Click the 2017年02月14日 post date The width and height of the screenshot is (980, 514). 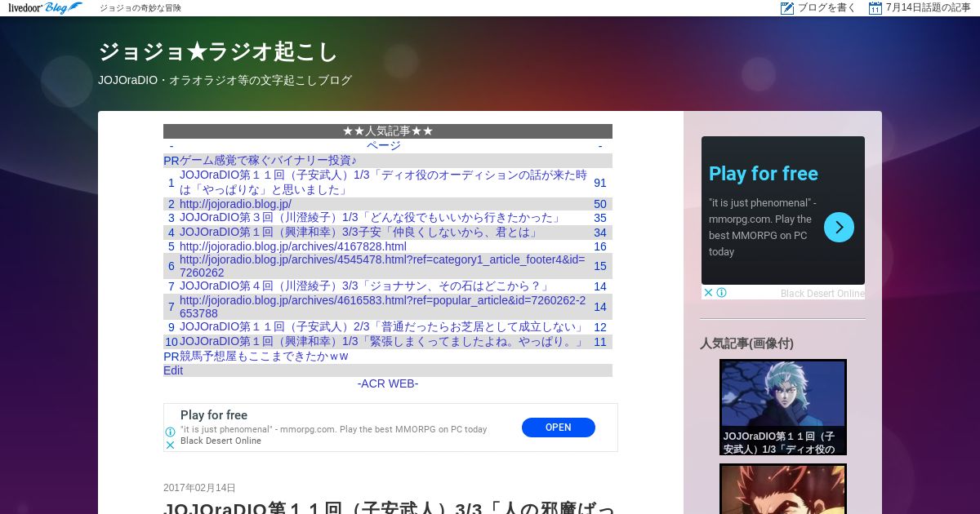click(199, 488)
